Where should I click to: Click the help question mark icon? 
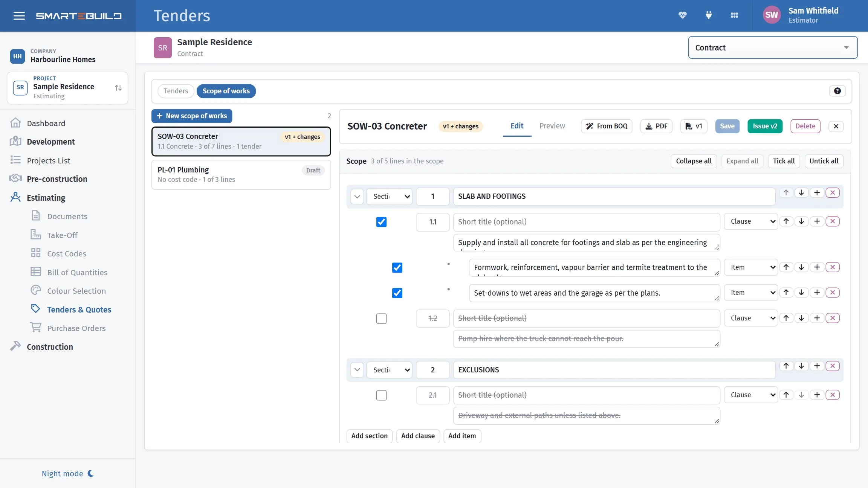837,91
